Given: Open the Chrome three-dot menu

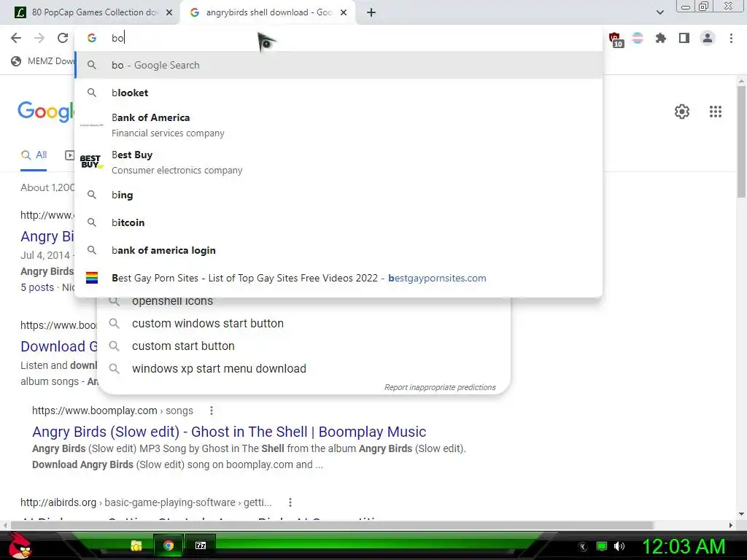Looking at the screenshot, I should click(x=731, y=38).
